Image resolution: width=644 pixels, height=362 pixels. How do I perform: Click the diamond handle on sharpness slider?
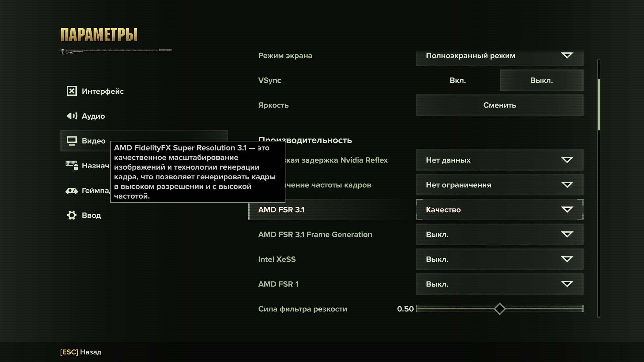click(499, 309)
